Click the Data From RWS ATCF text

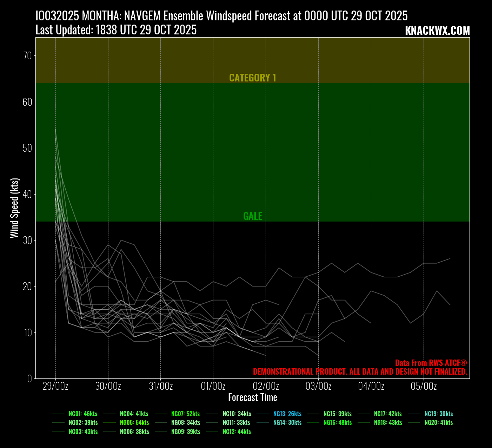click(431, 363)
